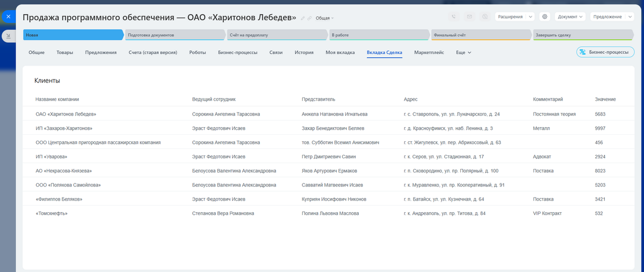Set deal stage to Подготовка документов
644x272 pixels.
coord(174,35)
